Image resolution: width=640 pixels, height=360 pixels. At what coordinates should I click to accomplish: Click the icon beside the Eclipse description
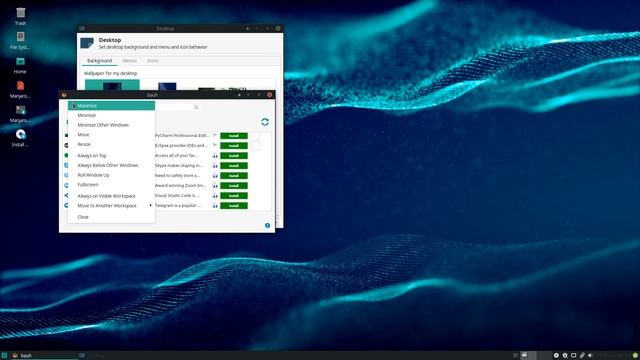tap(215, 145)
